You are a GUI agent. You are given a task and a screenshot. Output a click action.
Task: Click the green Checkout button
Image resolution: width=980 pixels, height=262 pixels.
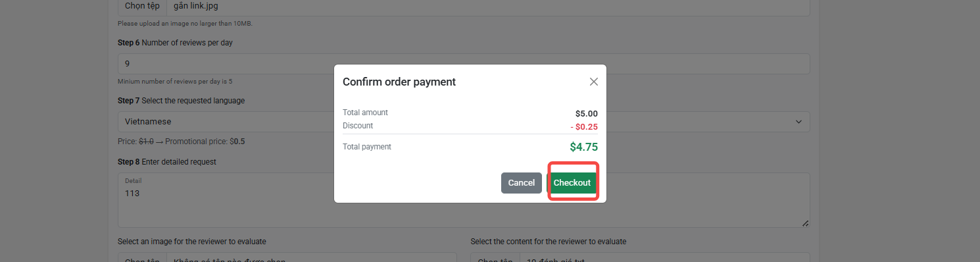pos(572,182)
